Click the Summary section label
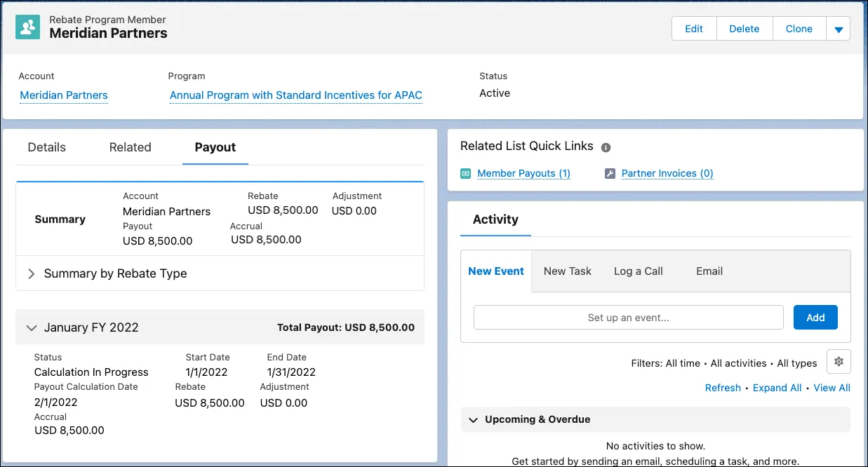The image size is (868, 467). 60,219
